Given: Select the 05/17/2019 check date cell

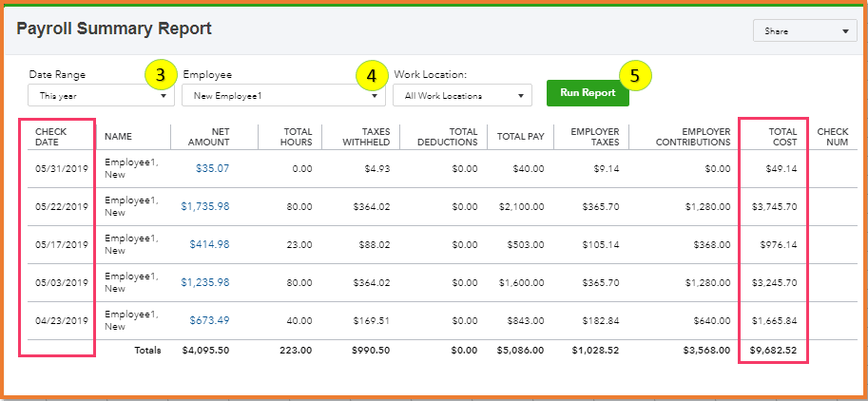Looking at the screenshot, I should [62, 245].
